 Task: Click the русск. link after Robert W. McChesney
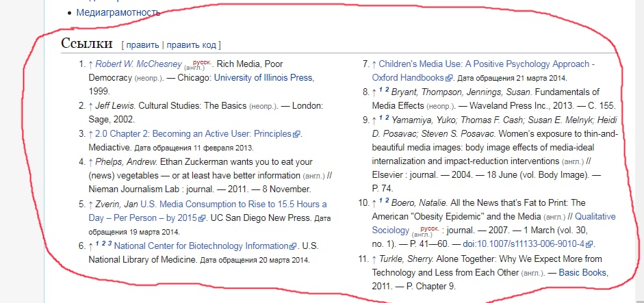202,62
